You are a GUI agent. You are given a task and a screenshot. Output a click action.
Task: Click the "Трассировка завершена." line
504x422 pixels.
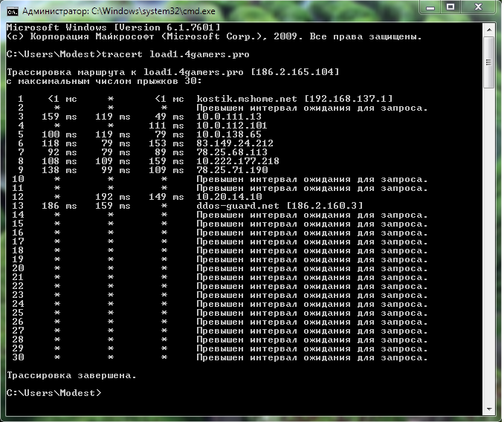(x=71, y=374)
